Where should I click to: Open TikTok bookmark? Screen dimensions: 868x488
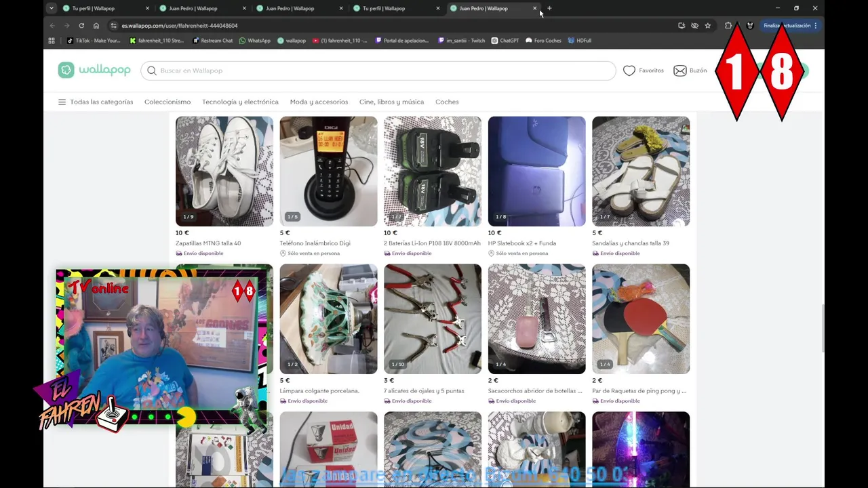pos(93,41)
